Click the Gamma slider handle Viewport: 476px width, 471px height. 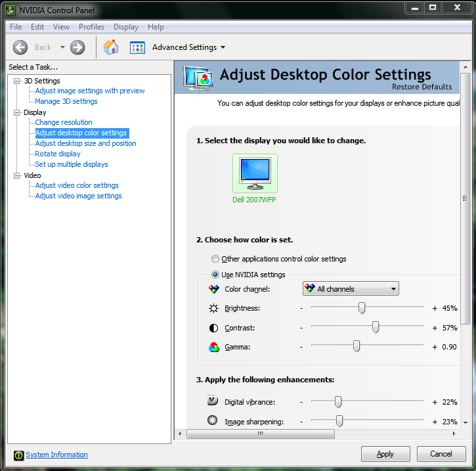click(357, 346)
